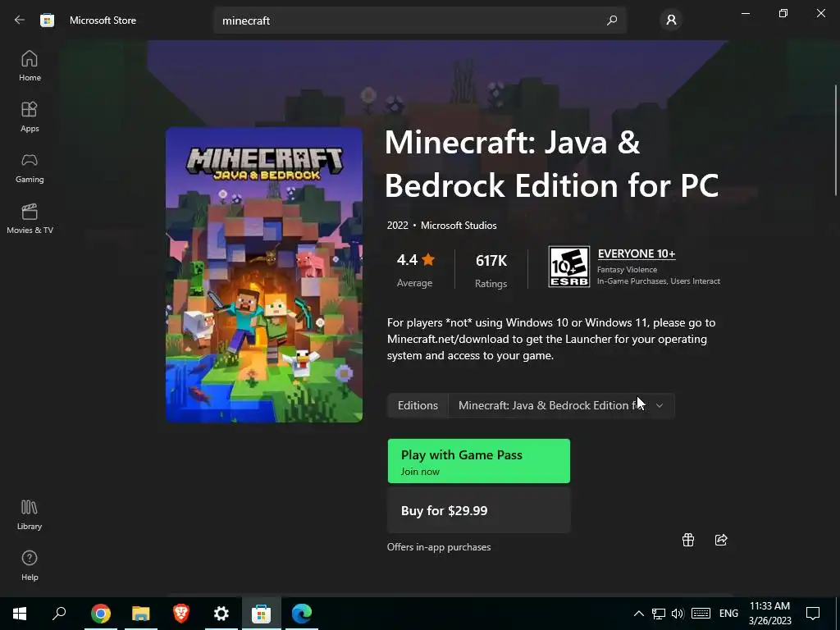Open the Windows Start menu
This screenshot has height=630, width=840.
click(20, 614)
